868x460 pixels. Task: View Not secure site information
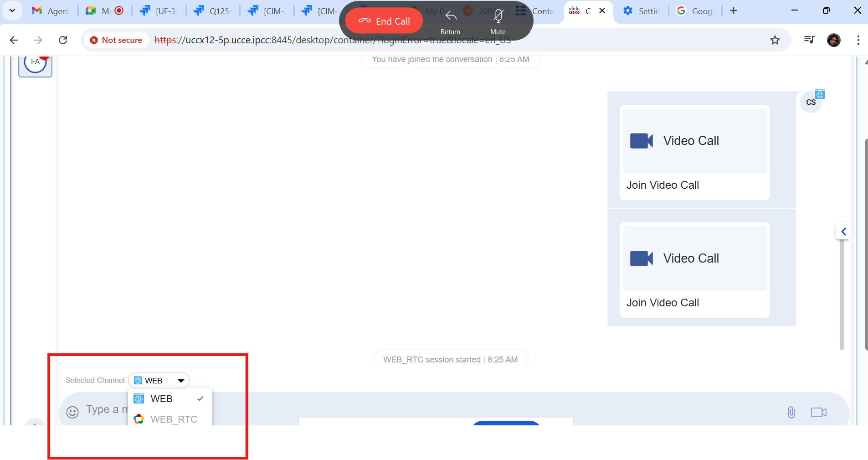click(116, 40)
